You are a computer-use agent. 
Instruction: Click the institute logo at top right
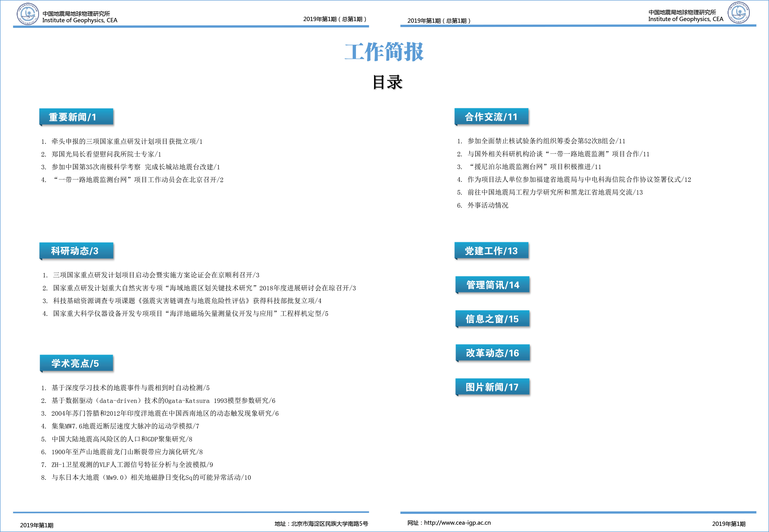tap(739, 13)
